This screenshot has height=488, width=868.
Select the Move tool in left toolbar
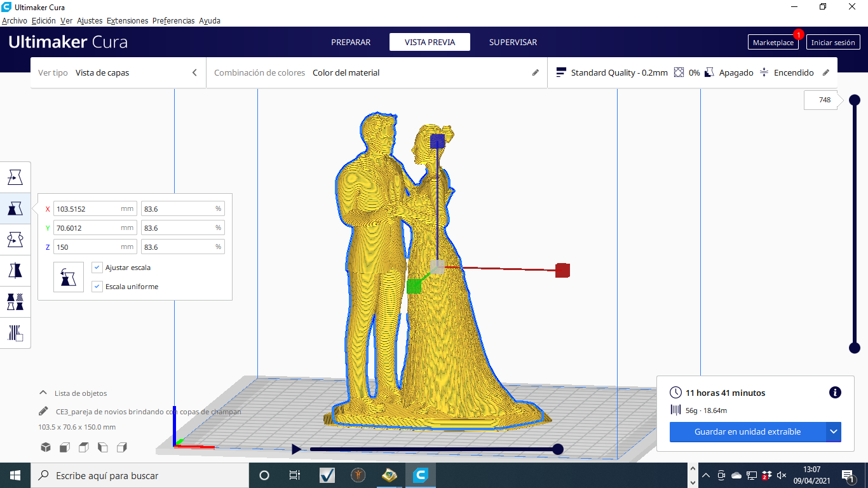[x=15, y=177]
